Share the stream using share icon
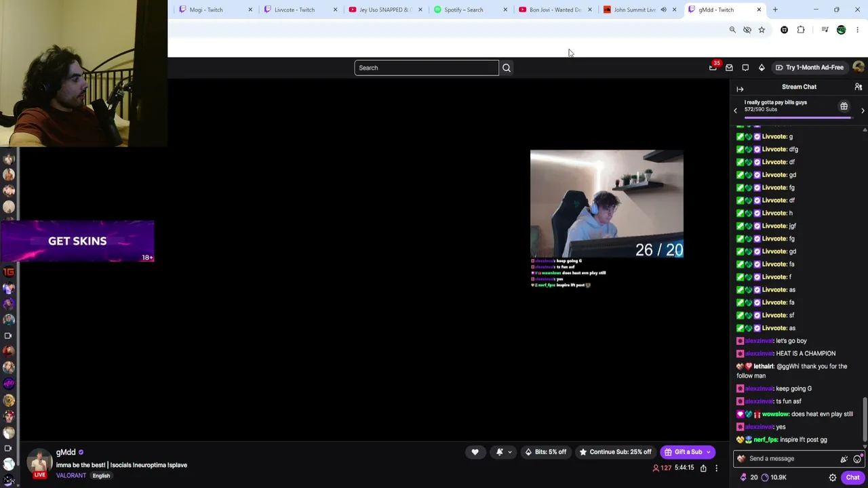Screen dimensions: 868x488 pos(703,468)
